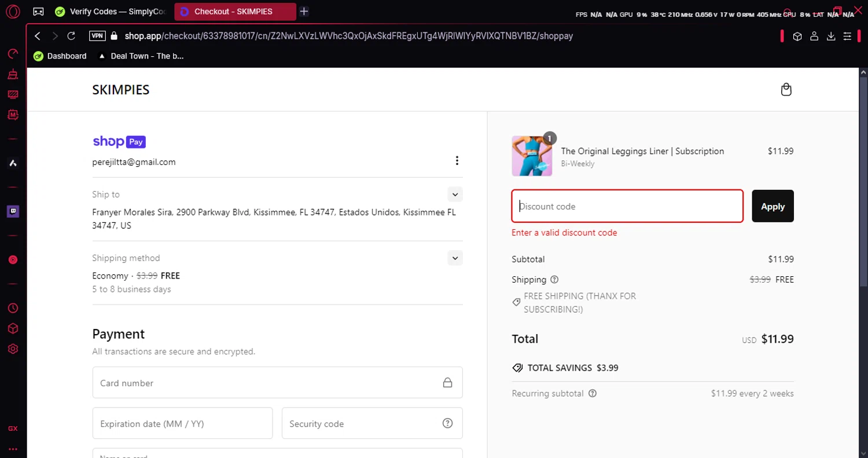Click the SKIMPIES store name
This screenshot has width=868, height=458.
(x=121, y=90)
